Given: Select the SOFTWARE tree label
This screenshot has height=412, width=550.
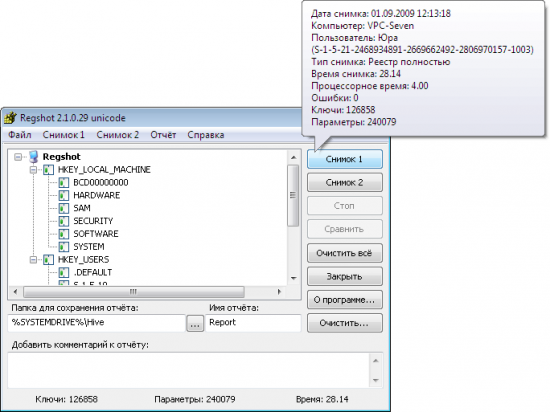Looking at the screenshot, I should point(96,234).
